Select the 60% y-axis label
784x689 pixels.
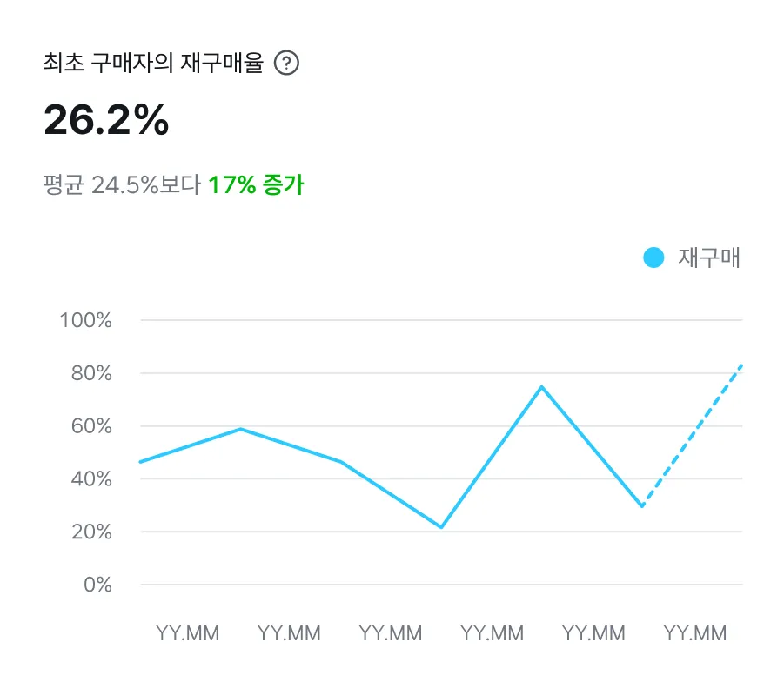coord(90,426)
